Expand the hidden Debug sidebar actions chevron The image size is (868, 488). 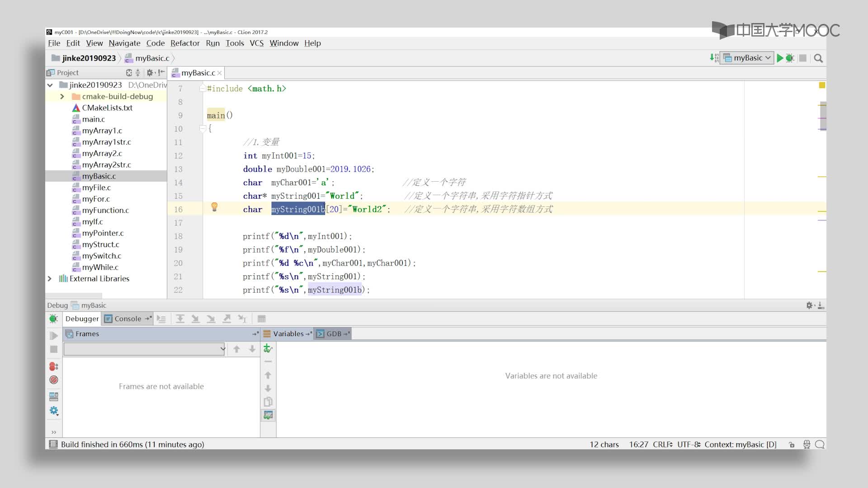[54, 432]
